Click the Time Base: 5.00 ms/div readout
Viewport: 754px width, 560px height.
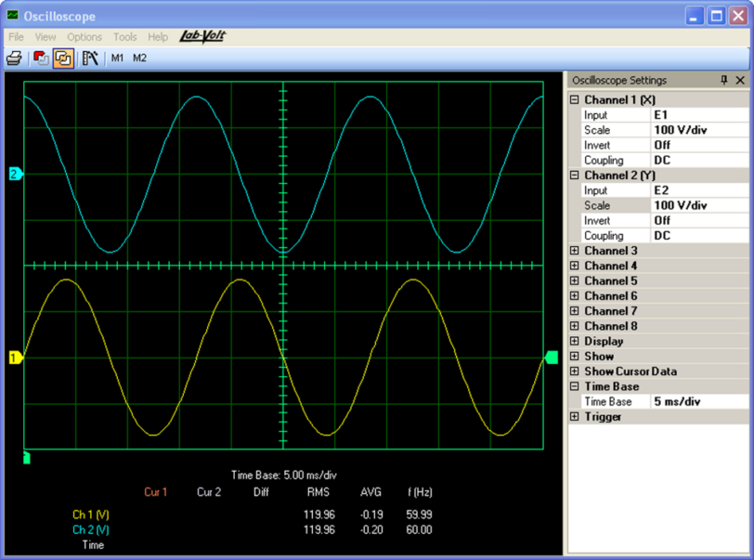coord(284,475)
